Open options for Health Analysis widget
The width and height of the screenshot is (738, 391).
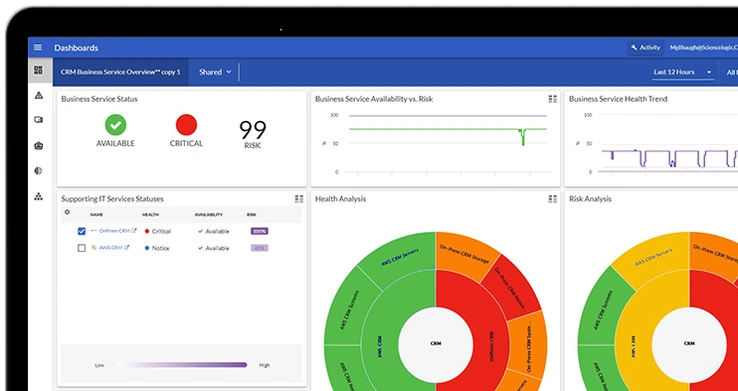[553, 199]
